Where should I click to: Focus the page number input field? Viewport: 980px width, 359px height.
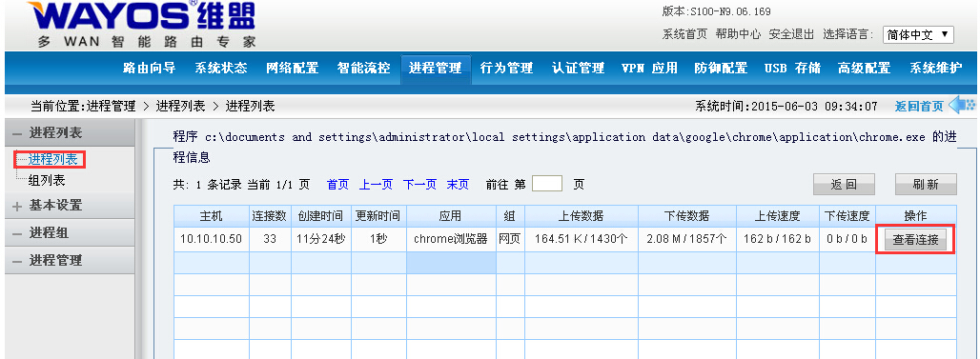tap(547, 184)
